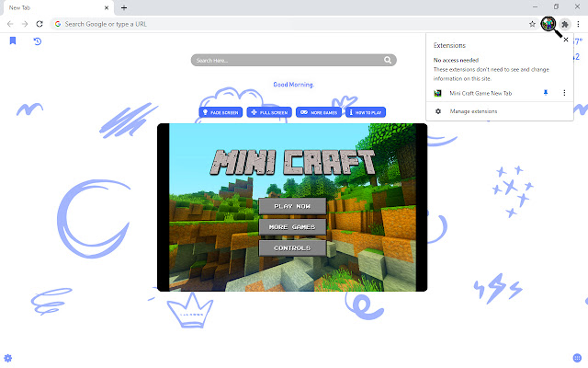Click the Google address bar
The width and height of the screenshot is (588, 368).
[292, 24]
